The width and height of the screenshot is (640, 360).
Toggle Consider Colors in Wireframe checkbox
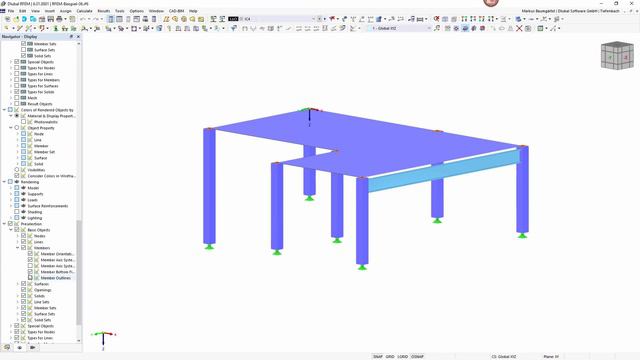click(17, 176)
